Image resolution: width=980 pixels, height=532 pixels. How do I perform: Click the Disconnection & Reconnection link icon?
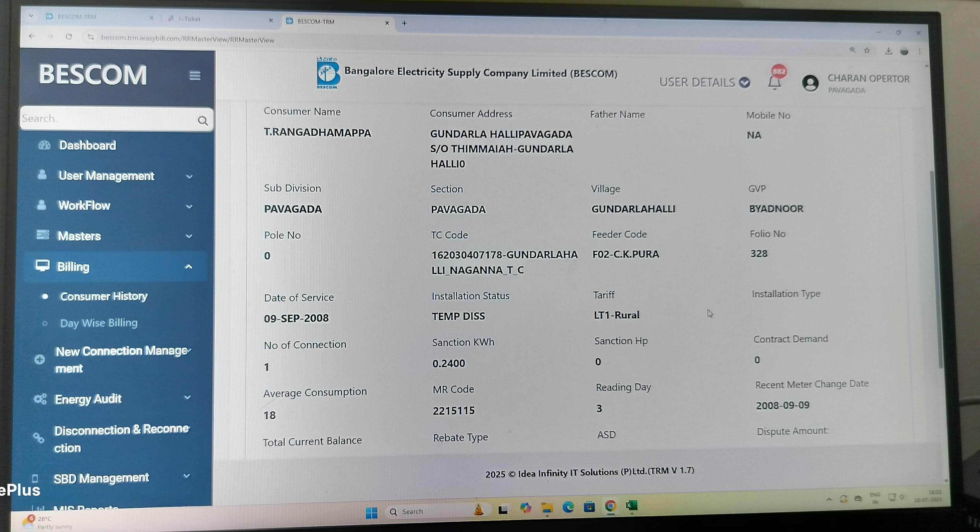tap(38, 438)
